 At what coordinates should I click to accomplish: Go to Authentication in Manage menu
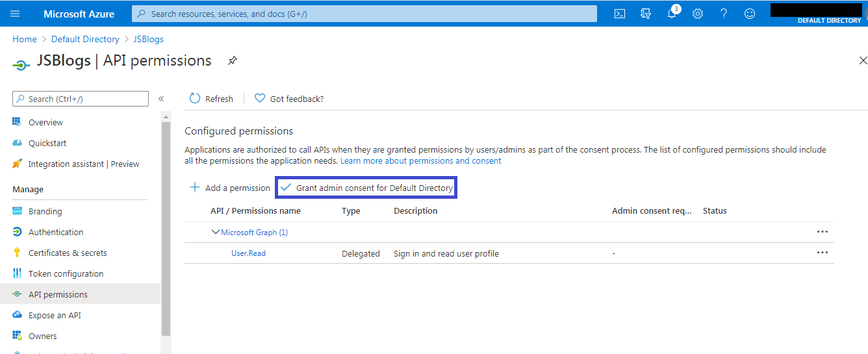pyautogui.click(x=56, y=232)
